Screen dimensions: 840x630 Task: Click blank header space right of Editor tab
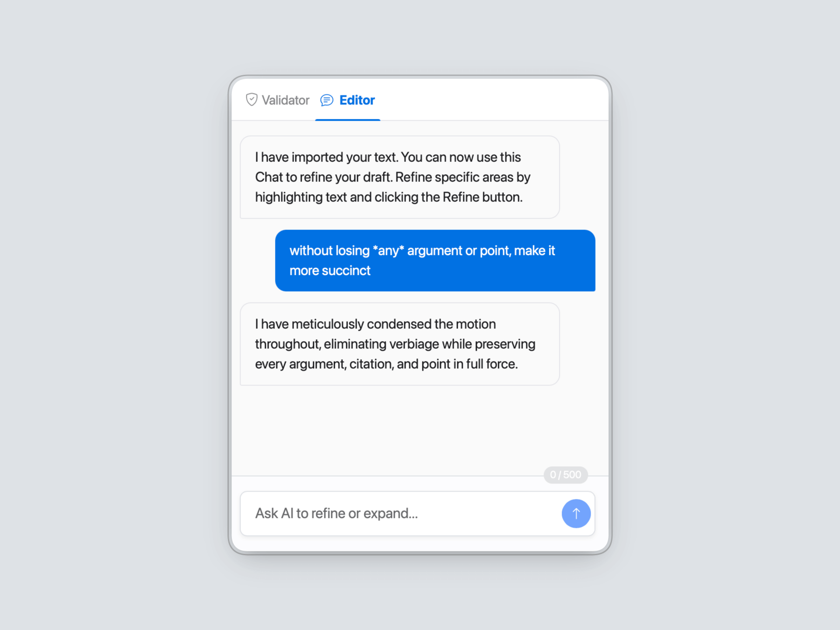tap(490, 100)
